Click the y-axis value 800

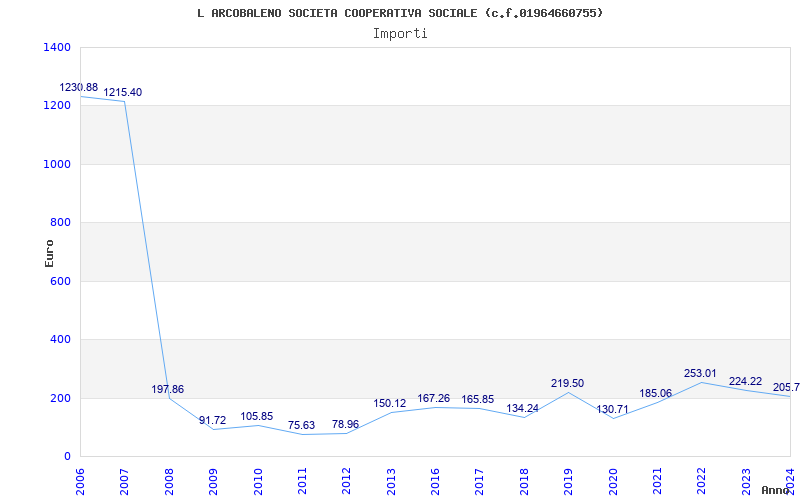click(60, 222)
